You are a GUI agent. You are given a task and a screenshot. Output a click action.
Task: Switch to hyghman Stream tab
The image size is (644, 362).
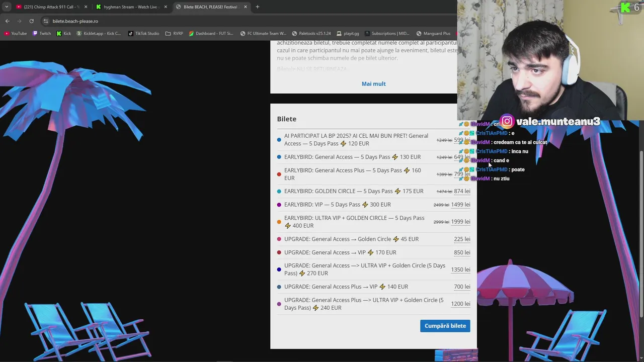coord(131,7)
